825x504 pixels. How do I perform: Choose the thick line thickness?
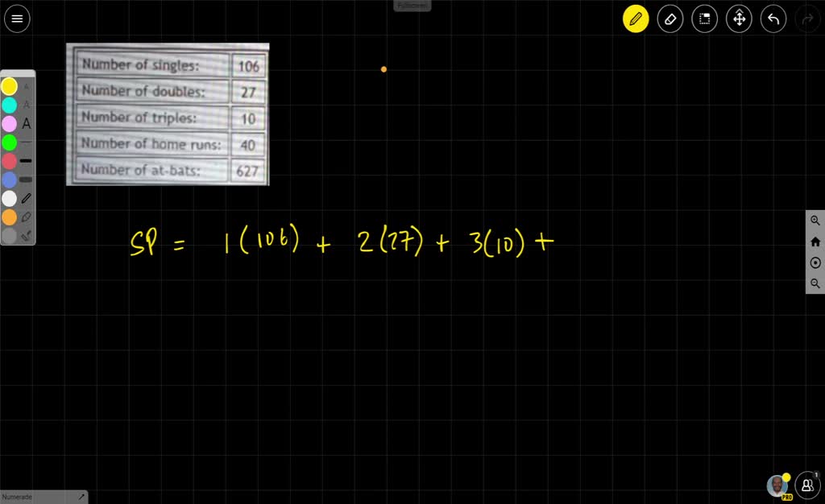[x=27, y=180]
